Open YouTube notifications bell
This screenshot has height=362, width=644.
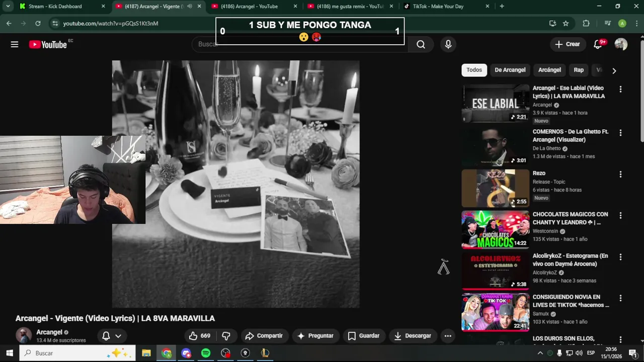point(598,44)
